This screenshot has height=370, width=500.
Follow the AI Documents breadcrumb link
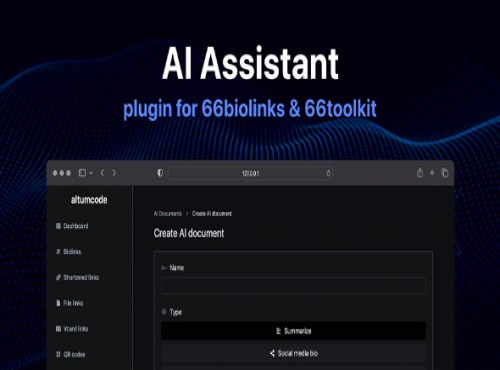(168, 213)
